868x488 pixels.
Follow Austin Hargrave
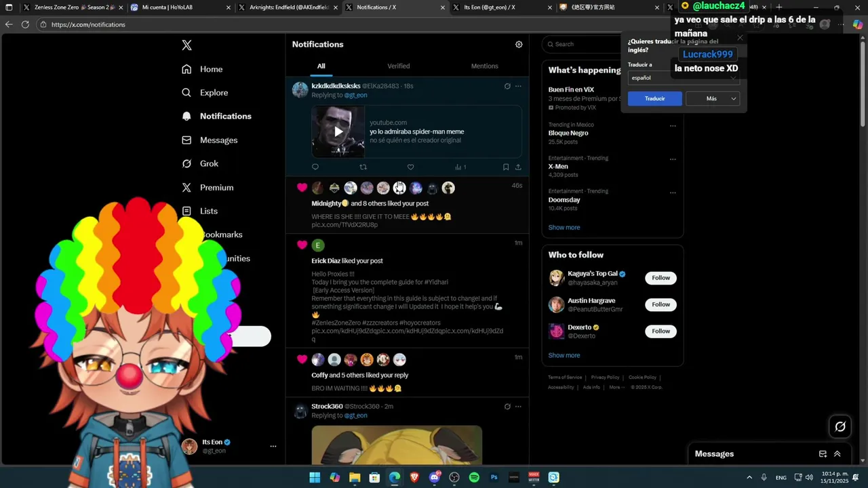[660, 304]
